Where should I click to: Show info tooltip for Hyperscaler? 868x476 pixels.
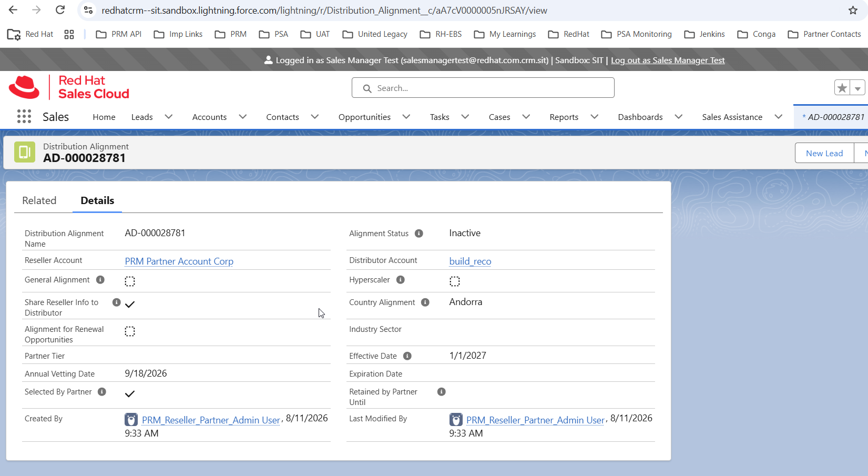click(x=401, y=280)
